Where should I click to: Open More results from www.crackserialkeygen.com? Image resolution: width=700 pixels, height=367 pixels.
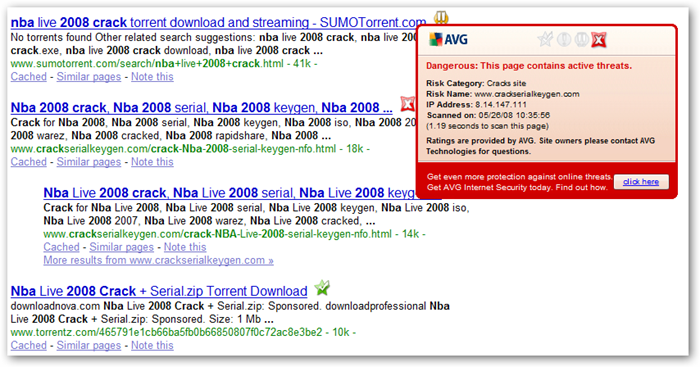pyautogui.click(x=158, y=260)
